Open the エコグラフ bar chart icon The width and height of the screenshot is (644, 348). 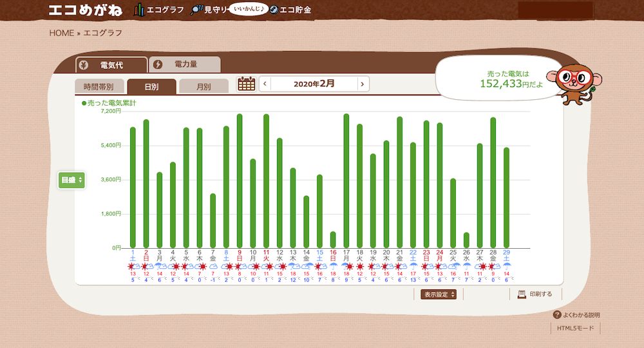click(138, 10)
